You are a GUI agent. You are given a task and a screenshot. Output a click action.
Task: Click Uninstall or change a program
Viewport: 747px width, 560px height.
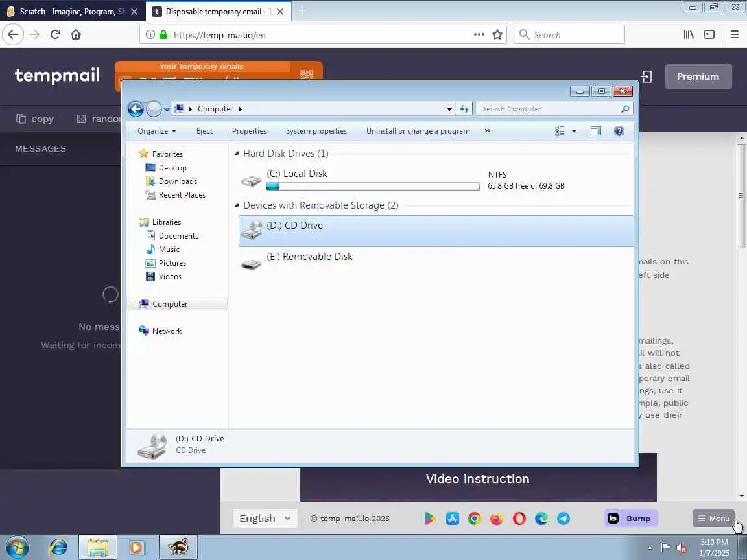pos(418,131)
